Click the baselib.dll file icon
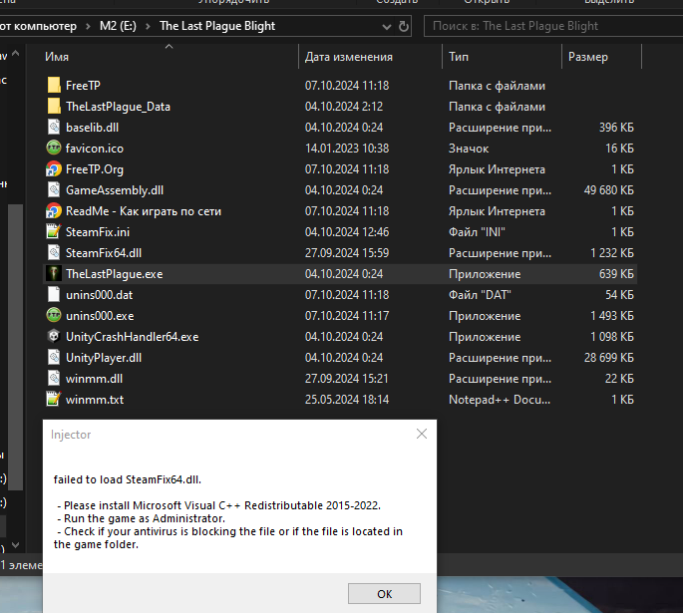This screenshot has height=616, width=683. coord(54,128)
